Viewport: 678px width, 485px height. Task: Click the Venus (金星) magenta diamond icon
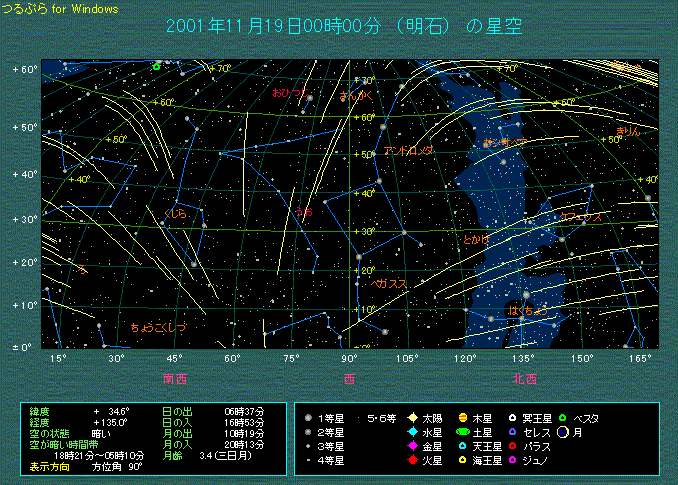(412, 446)
